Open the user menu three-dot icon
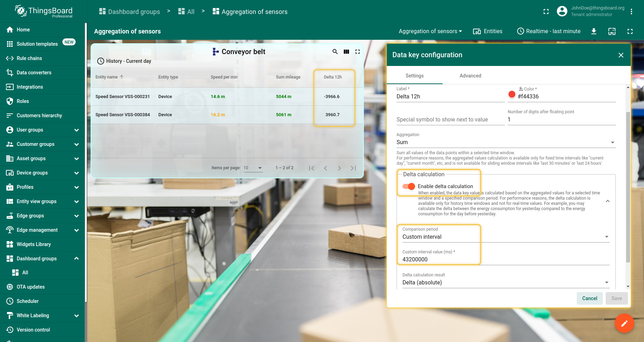Image resolution: width=644 pixels, height=342 pixels. click(x=631, y=12)
